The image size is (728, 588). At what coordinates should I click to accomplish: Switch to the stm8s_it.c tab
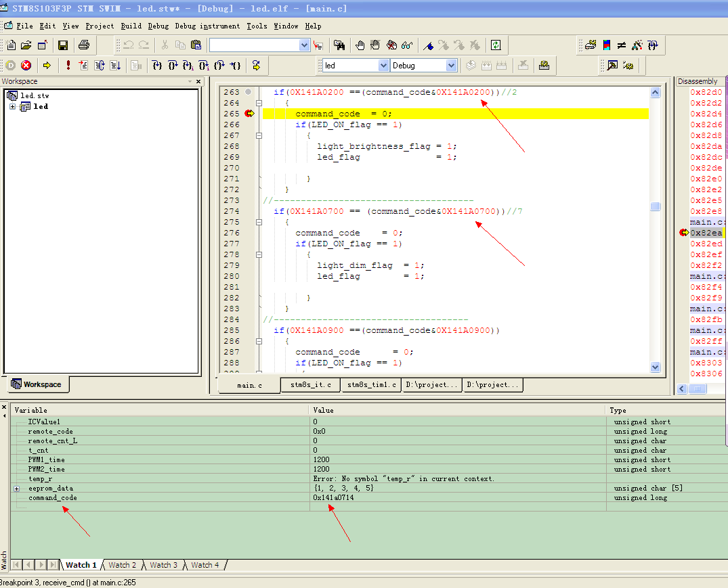pos(311,385)
